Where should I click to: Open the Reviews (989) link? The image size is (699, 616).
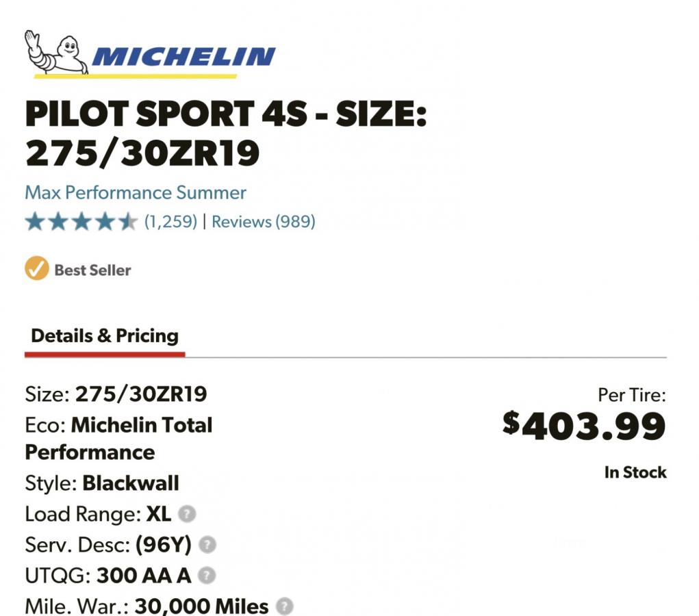[x=264, y=222]
